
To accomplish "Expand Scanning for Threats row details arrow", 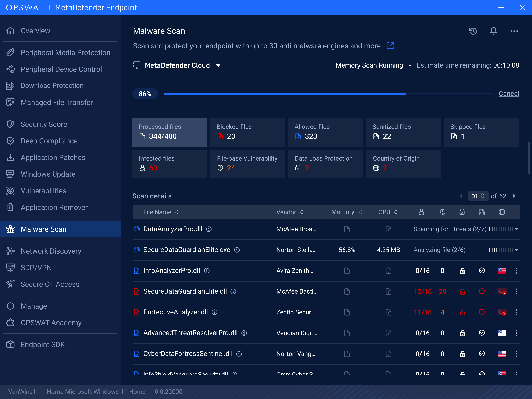I will [x=516, y=229].
